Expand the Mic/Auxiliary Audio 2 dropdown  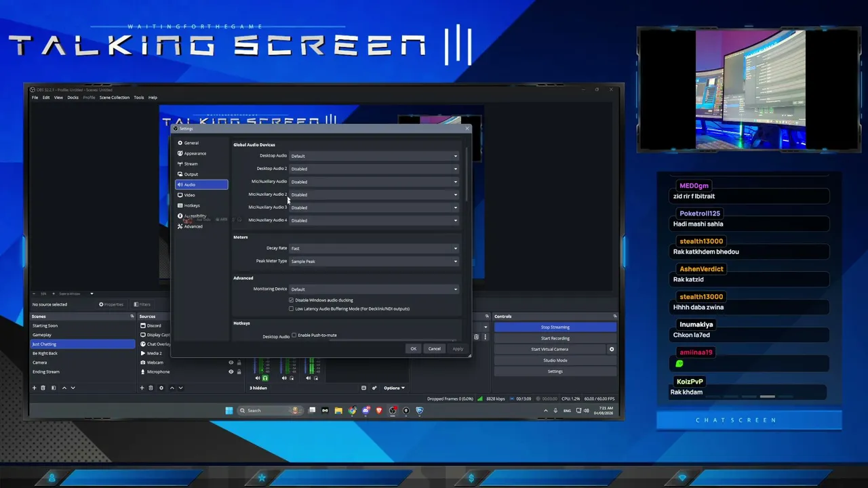(374, 195)
